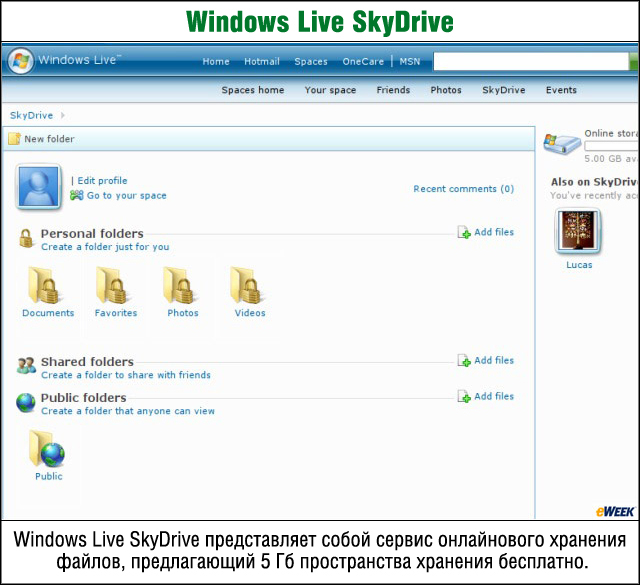Click the Shared folders heading

click(87, 362)
